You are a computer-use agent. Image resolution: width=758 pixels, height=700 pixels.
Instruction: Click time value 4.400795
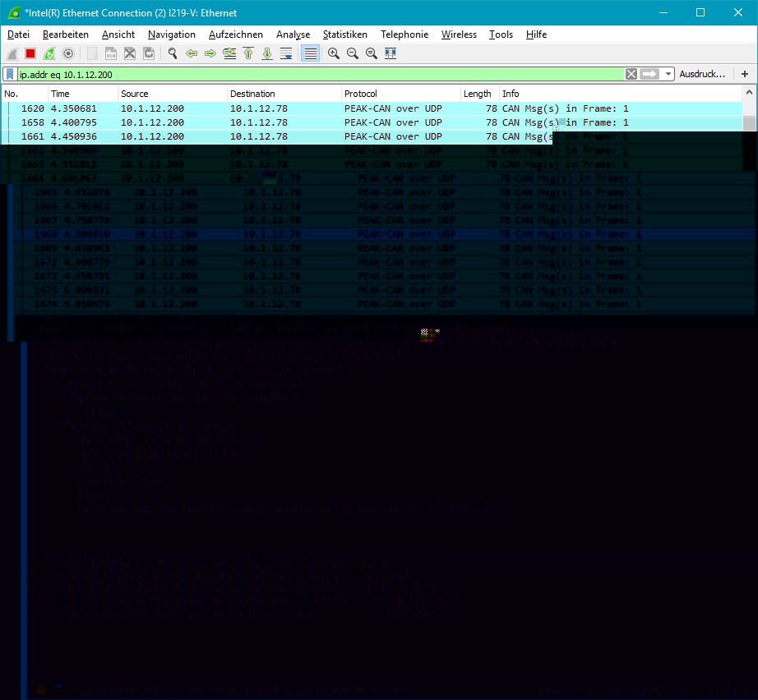(x=73, y=122)
